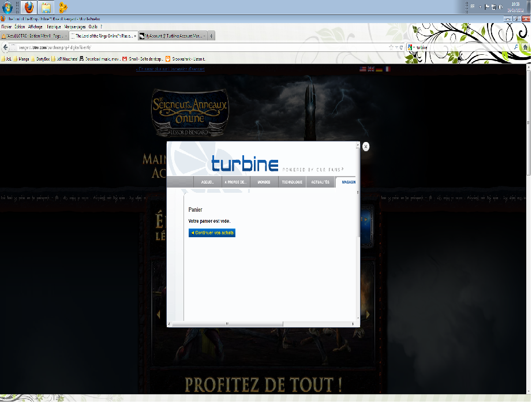Open the Windows Start orb
The image size is (532, 404).
[7, 7]
